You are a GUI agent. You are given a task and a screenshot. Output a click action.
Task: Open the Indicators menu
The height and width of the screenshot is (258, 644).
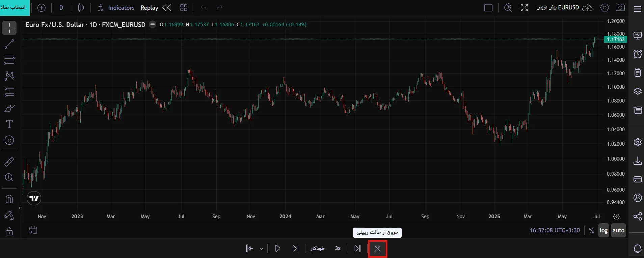point(116,8)
